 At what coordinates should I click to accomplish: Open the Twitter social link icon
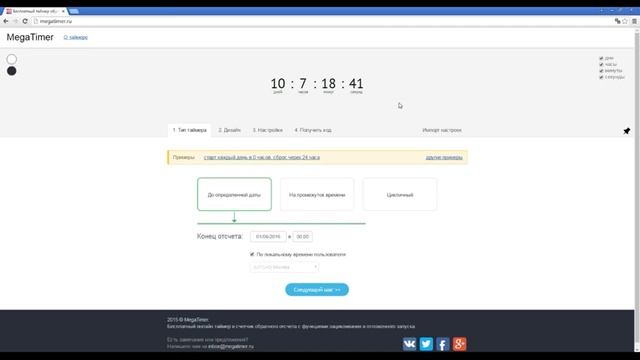[x=426, y=344]
